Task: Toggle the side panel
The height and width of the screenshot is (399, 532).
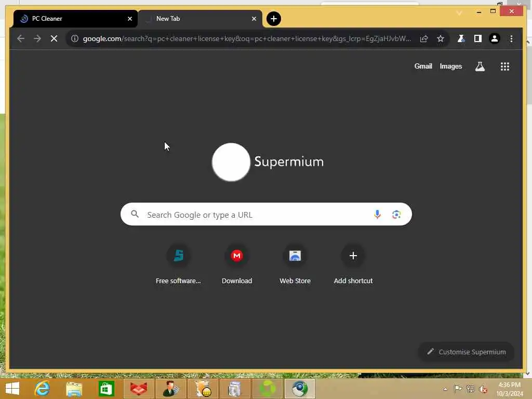Action: click(478, 38)
